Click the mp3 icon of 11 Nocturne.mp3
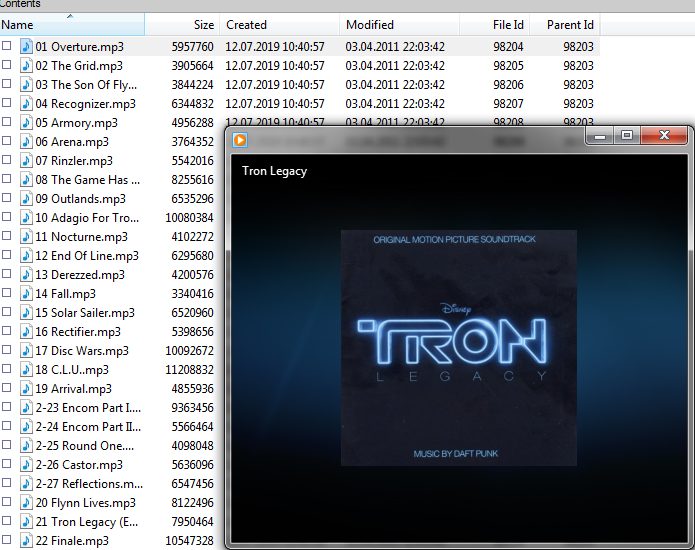Screen dimensions: 695x550 (26, 237)
